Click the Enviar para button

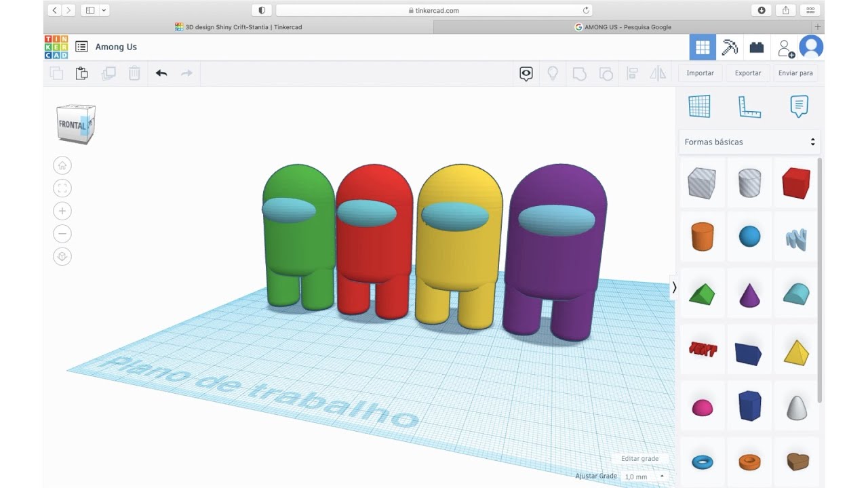[x=795, y=73]
